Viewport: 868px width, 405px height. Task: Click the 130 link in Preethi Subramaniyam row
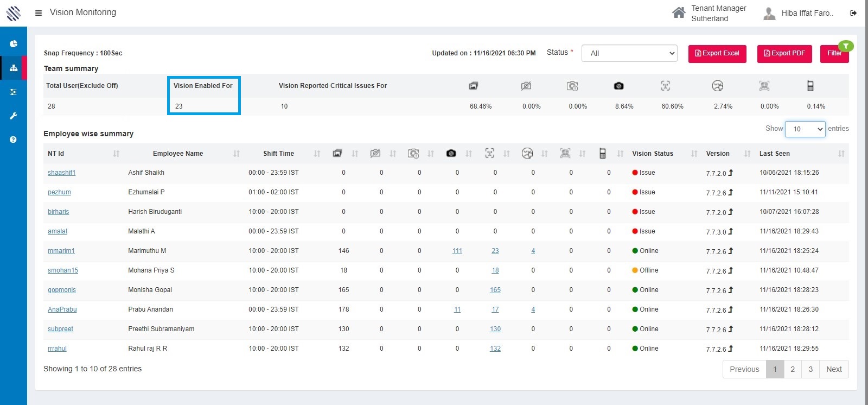(495, 329)
